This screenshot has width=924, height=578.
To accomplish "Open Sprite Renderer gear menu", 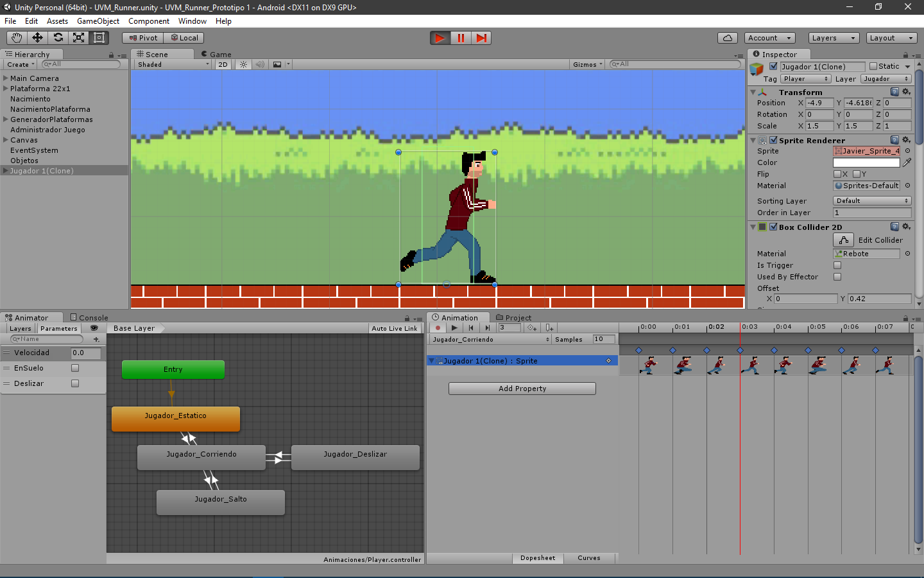I will tap(906, 140).
